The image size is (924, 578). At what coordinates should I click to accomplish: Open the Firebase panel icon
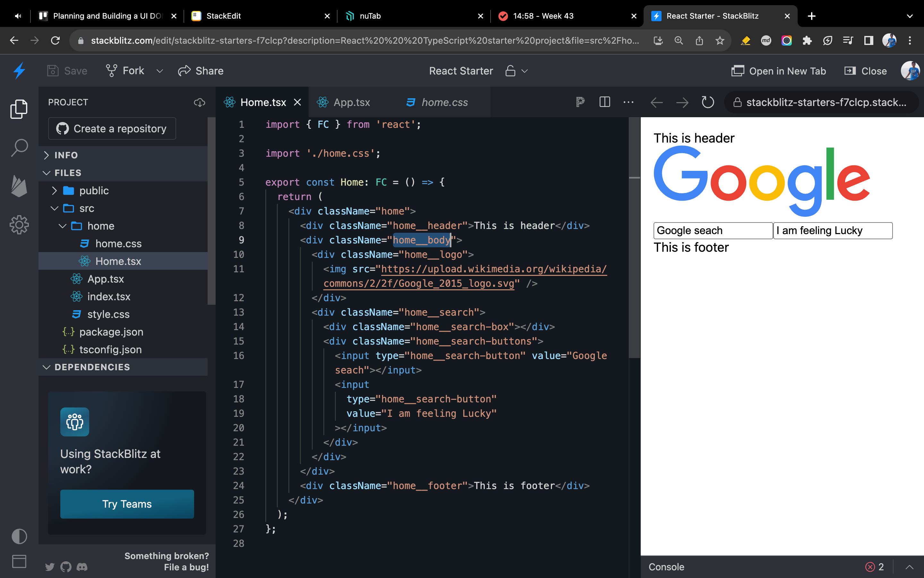(x=19, y=186)
